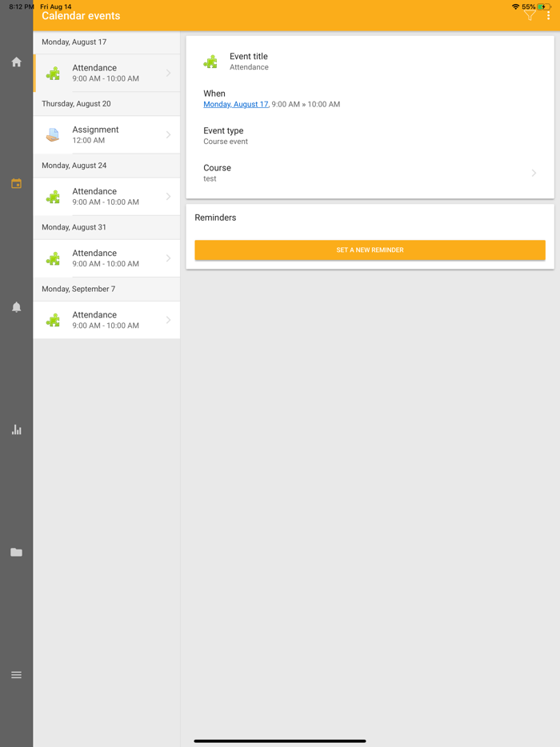Follow the Monday, August 17 link
This screenshot has height=747, width=560.
click(236, 104)
